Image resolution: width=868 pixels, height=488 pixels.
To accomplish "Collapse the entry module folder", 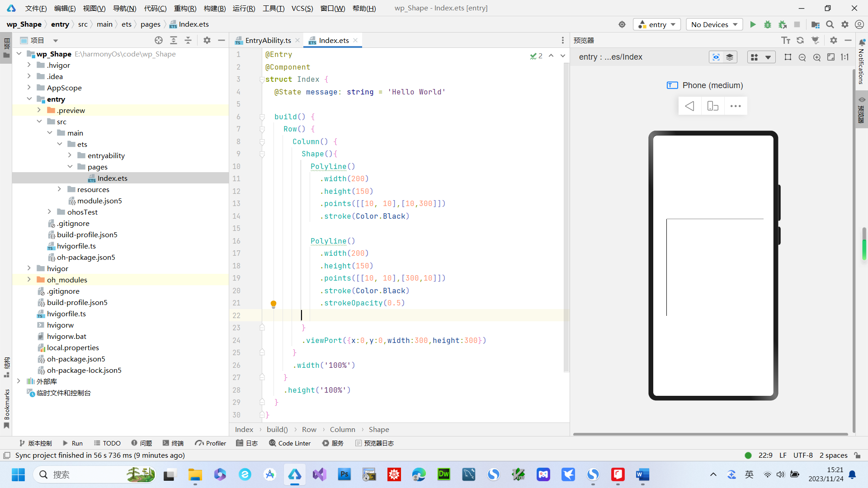I will pyautogui.click(x=29, y=99).
